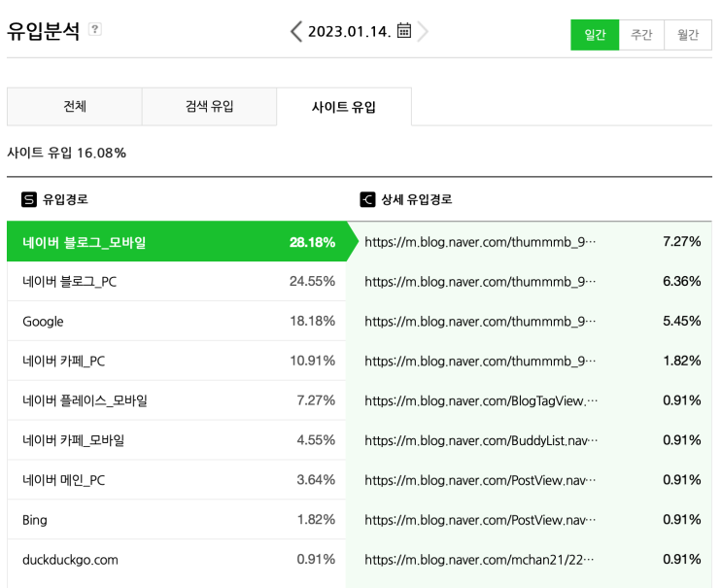
Task: Open thummmb link with 6.36% share
Action: (480, 281)
